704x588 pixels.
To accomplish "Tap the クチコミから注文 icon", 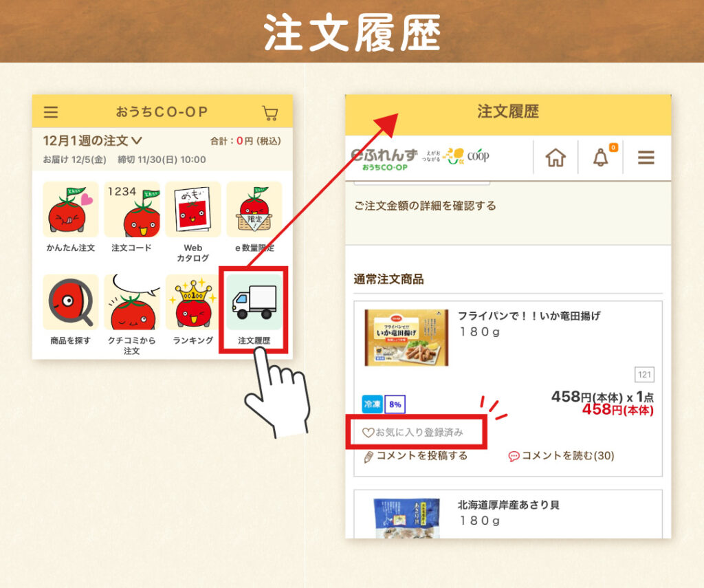I will (x=132, y=302).
